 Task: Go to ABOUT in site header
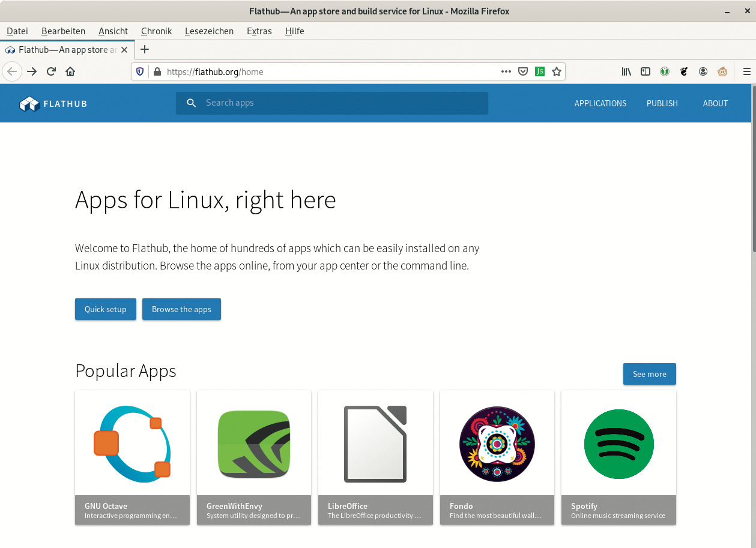(715, 103)
